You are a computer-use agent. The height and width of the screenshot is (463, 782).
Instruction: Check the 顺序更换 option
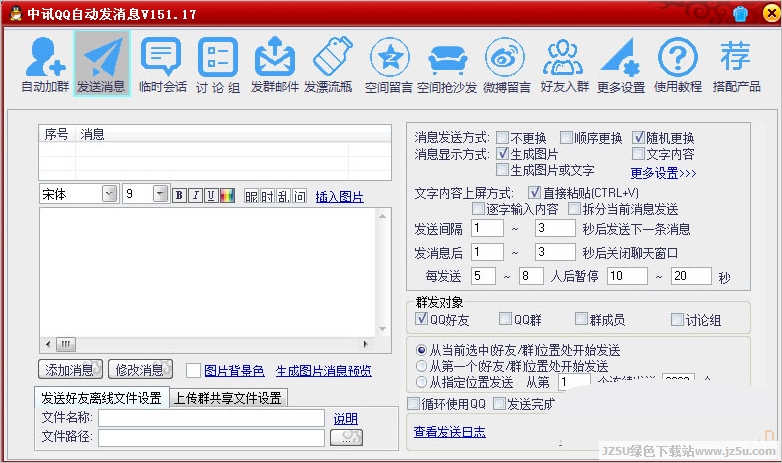coord(566,137)
